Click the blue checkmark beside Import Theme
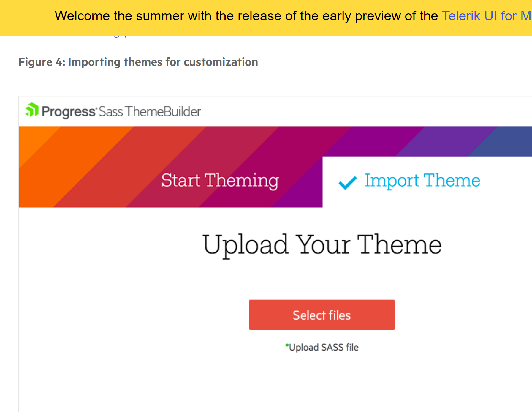The width and height of the screenshot is (532, 412). tap(347, 182)
